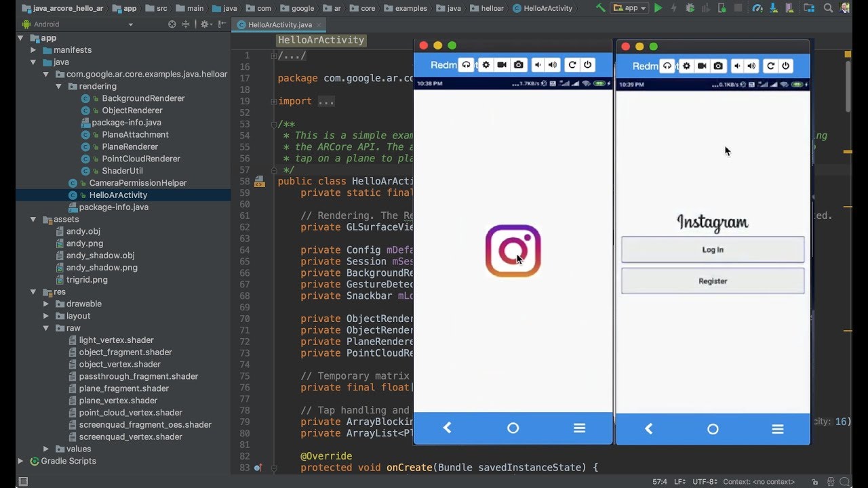
Task: Collapse the rendering package
Action: (x=59, y=87)
